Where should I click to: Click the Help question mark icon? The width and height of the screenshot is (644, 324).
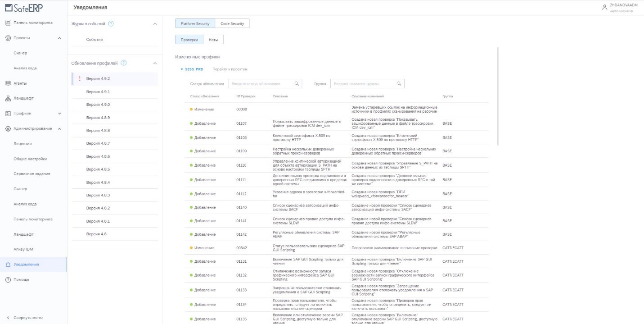point(8,279)
